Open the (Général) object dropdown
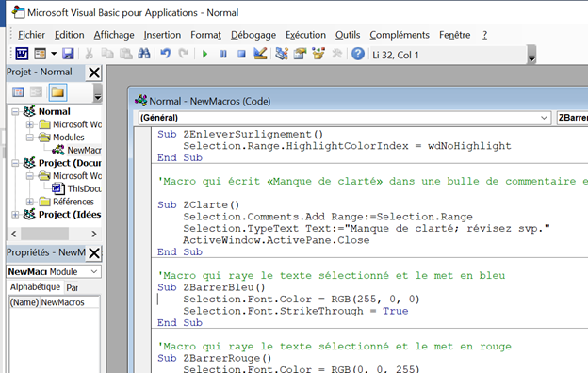Viewport: 588px width, 373px height. (544, 118)
